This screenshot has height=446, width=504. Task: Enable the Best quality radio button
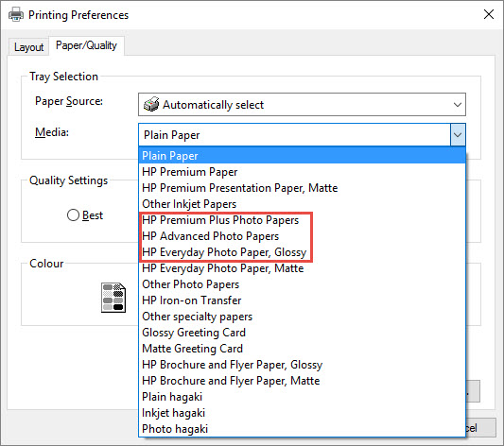click(x=74, y=215)
